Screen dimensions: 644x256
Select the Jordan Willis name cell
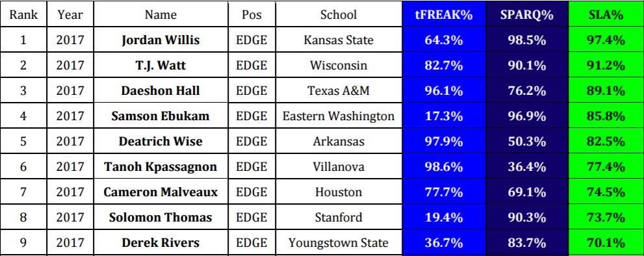(161, 40)
